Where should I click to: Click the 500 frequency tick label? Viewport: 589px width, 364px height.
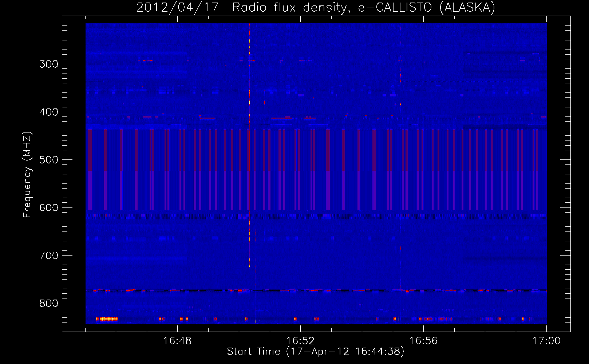point(49,160)
